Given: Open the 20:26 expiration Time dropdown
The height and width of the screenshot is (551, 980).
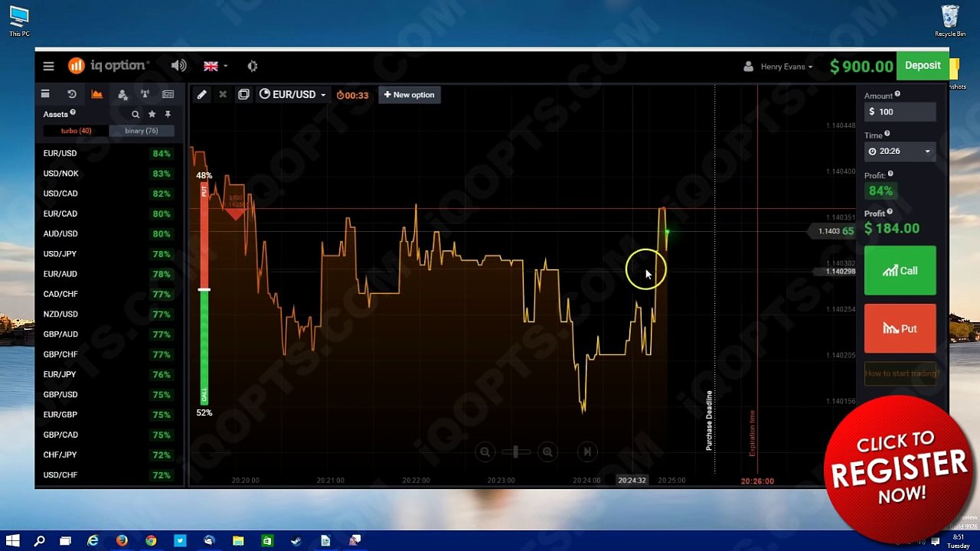Looking at the screenshot, I should tap(900, 152).
